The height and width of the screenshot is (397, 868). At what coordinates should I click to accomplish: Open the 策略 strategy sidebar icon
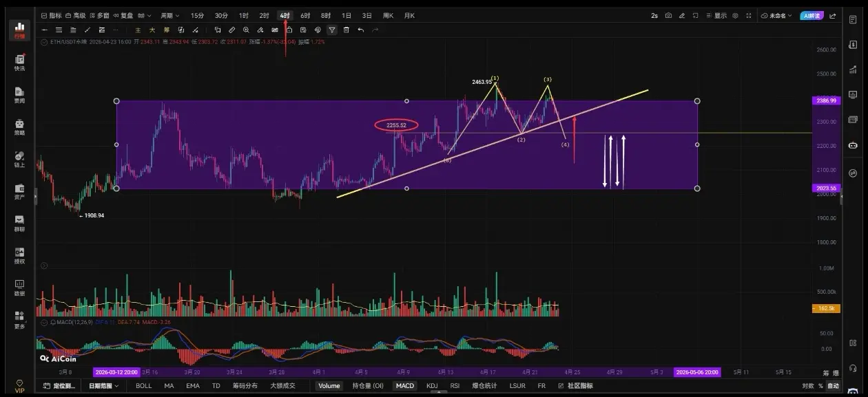19,127
